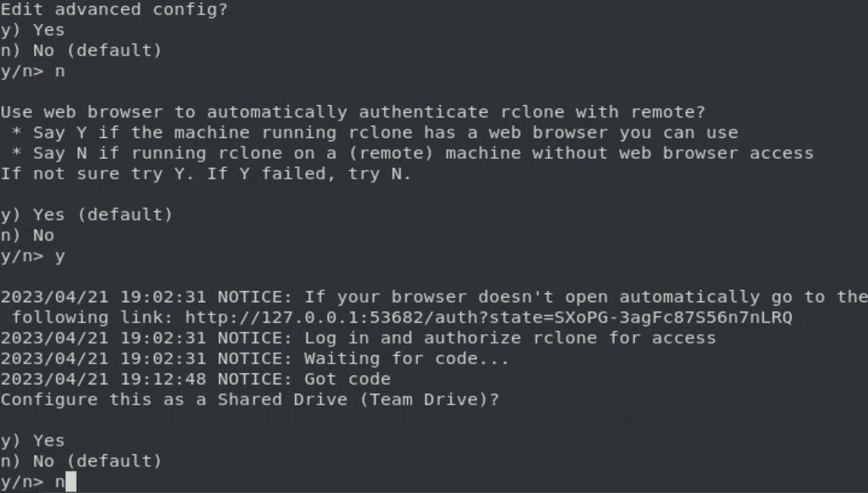Click the 'Got code' notice line
The width and height of the screenshot is (868, 493).
coord(195,378)
